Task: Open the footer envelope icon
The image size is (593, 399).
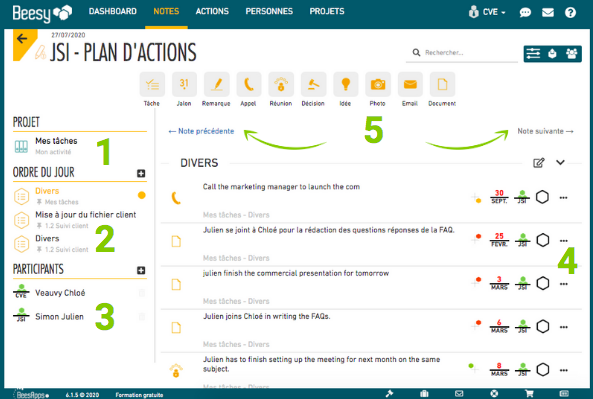Action: click(x=459, y=394)
